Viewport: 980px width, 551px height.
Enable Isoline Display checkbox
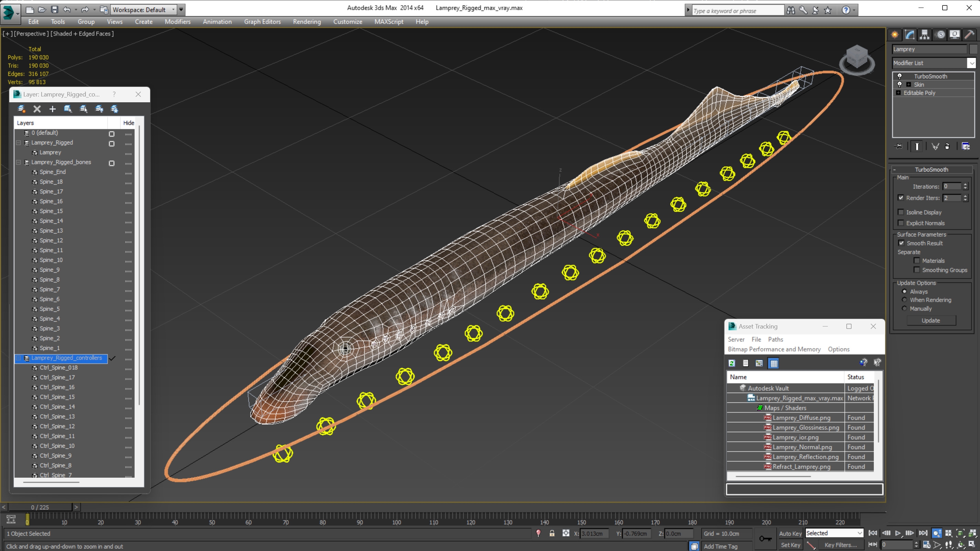pos(901,212)
